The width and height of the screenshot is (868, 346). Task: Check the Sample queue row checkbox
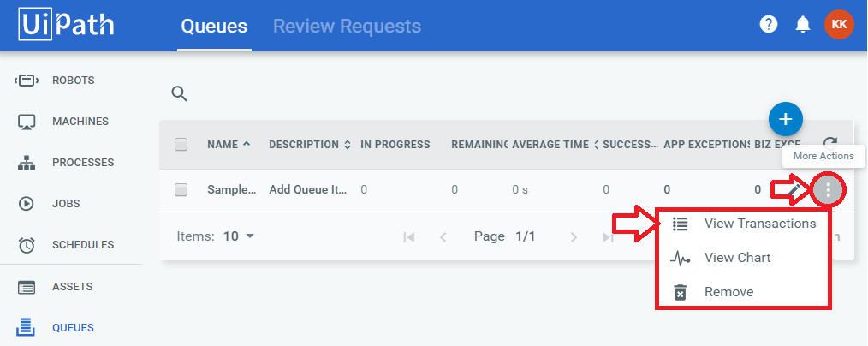(181, 190)
